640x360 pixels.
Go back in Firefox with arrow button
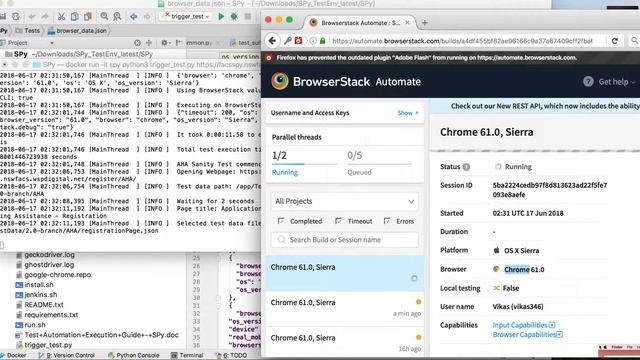point(273,40)
